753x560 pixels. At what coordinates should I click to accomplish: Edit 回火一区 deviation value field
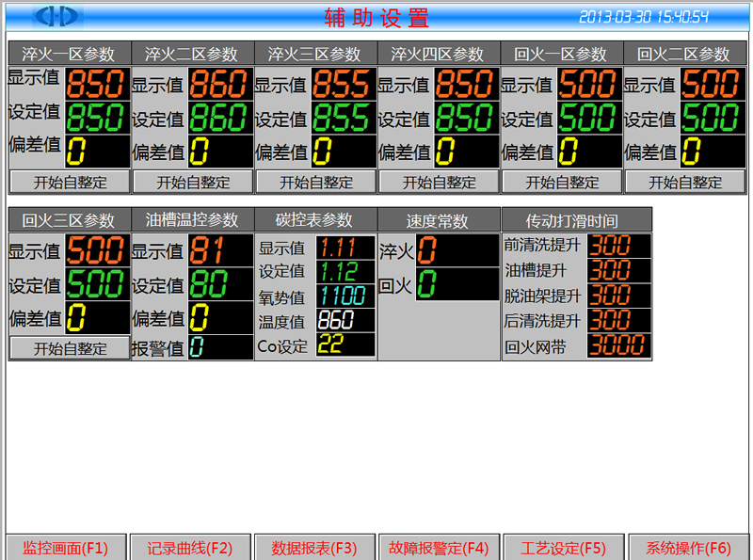589,152
